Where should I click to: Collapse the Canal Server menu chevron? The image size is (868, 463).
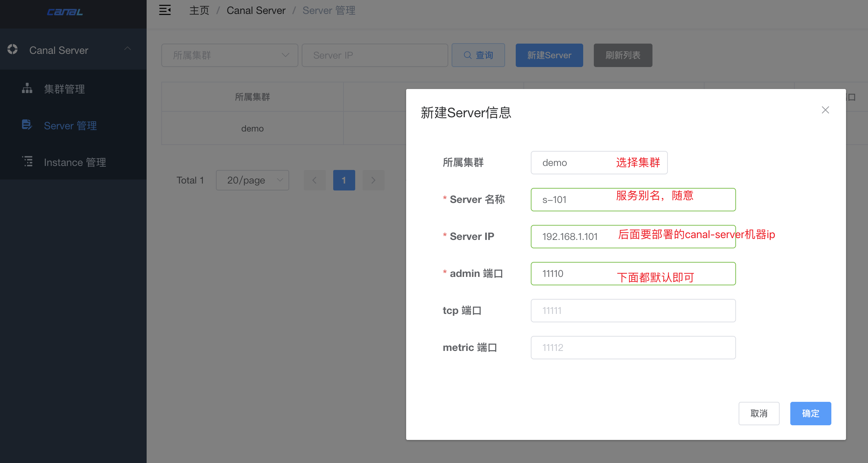pyautogui.click(x=128, y=49)
